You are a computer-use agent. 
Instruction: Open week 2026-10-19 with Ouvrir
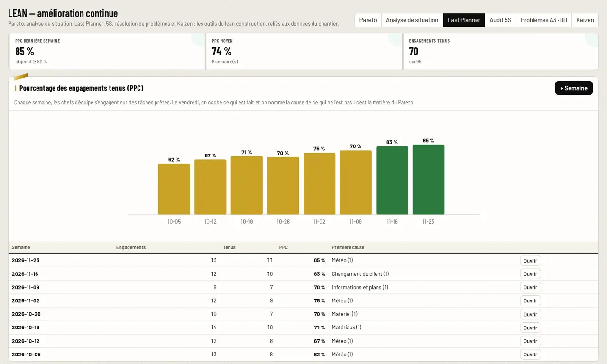(x=530, y=328)
